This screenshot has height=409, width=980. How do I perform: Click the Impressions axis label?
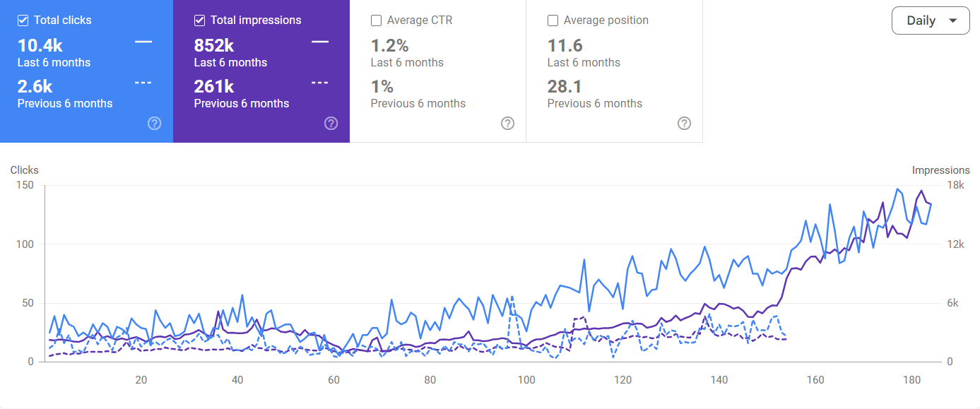click(x=940, y=170)
